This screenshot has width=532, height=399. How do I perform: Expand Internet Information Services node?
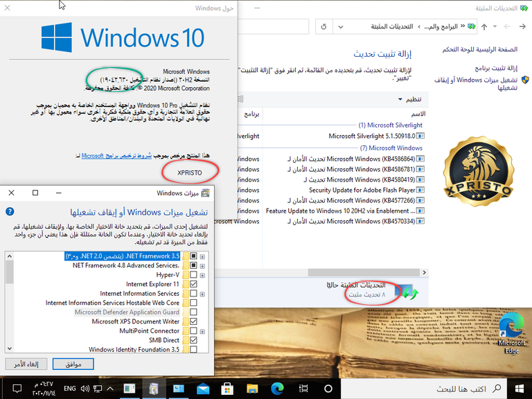[202, 294]
